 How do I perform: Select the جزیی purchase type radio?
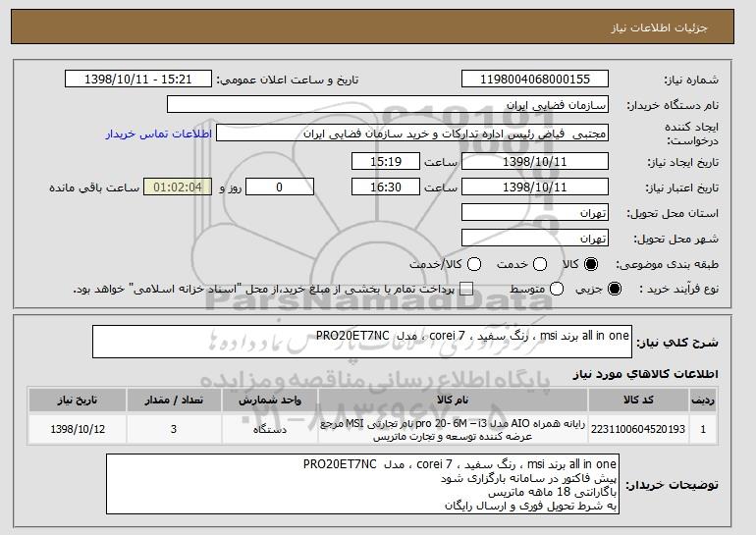coord(615,289)
